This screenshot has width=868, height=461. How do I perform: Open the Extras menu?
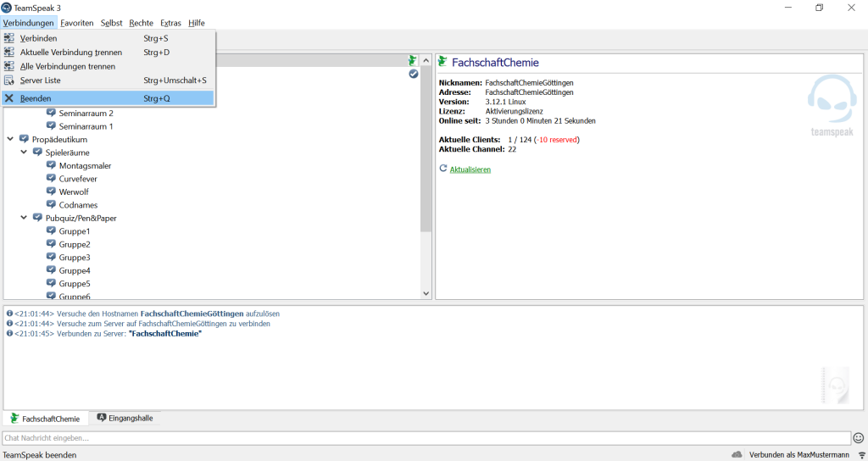(170, 23)
